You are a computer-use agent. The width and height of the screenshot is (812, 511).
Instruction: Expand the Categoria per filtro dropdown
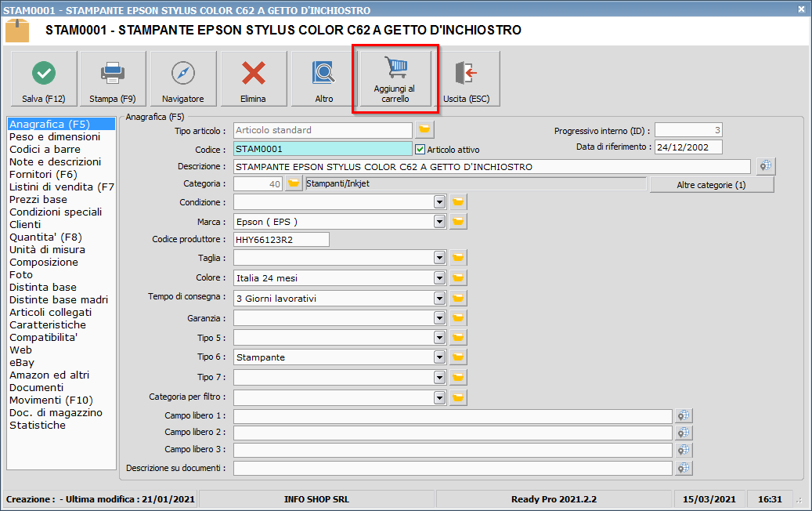439,397
